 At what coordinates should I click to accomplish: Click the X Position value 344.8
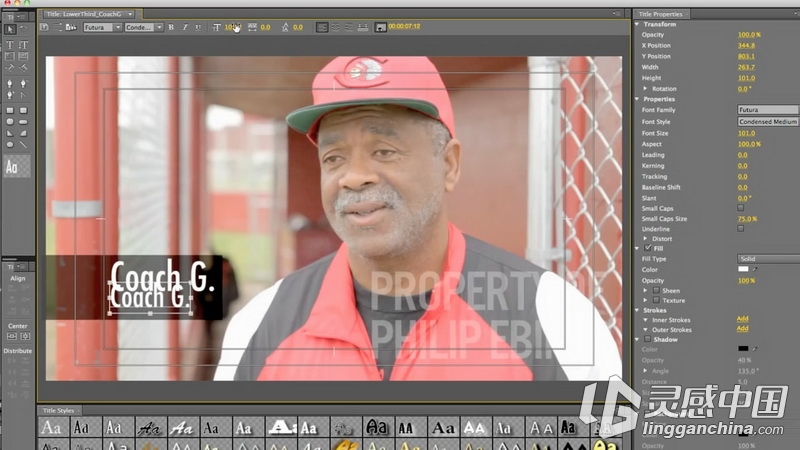[746, 45]
